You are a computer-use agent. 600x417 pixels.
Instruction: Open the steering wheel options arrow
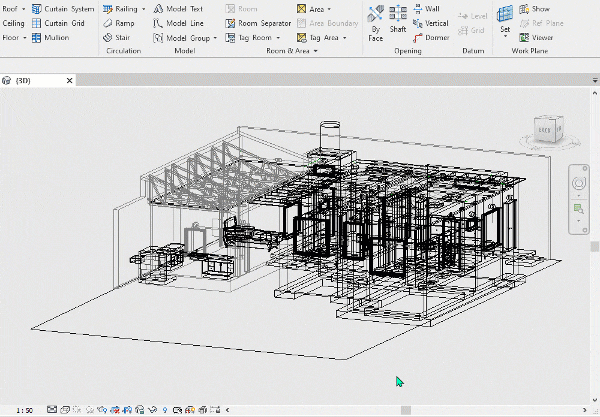(579, 195)
